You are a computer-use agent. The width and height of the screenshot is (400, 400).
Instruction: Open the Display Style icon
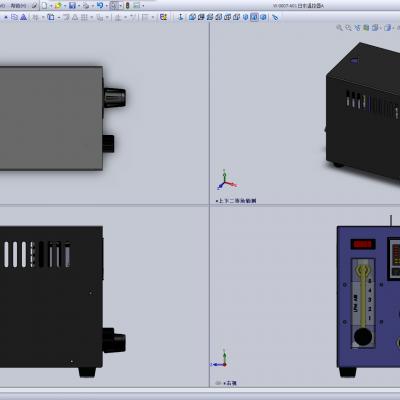(388, 28)
